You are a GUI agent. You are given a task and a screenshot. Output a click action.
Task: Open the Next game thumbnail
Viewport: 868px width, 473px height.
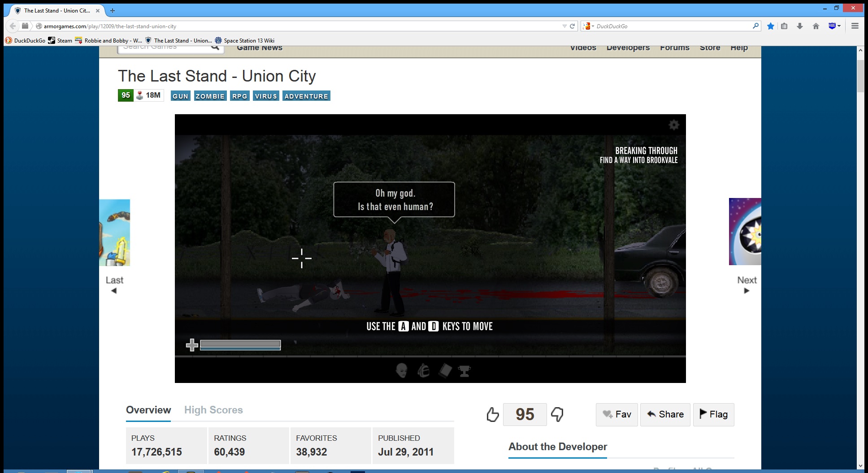pos(745,232)
